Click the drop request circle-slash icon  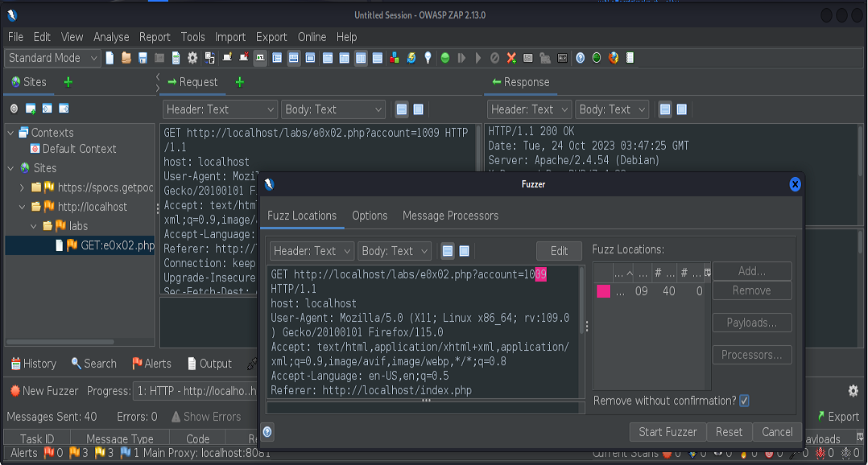coord(495,58)
